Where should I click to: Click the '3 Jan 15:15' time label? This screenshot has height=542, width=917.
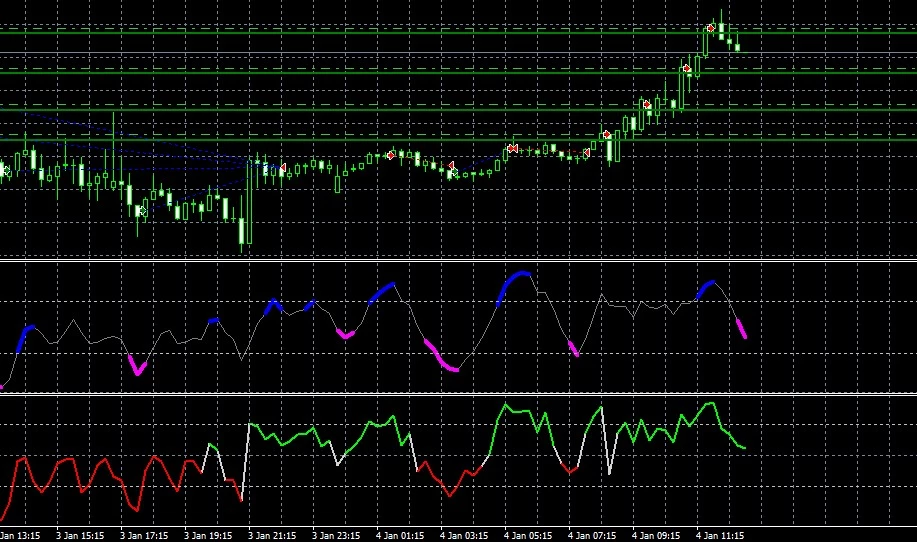(x=80, y=535)
